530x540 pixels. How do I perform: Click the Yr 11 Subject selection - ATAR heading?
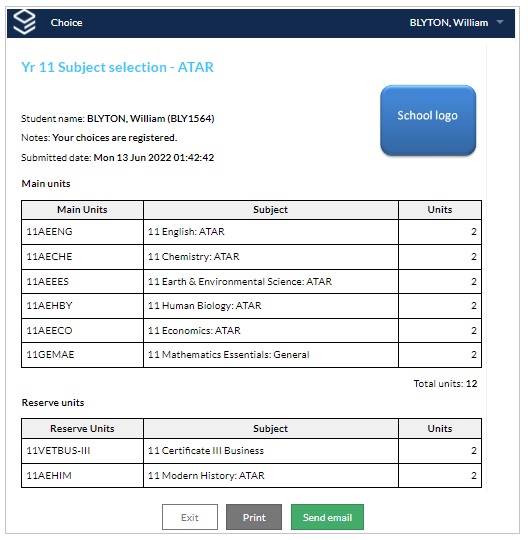[x=117, y=67]
